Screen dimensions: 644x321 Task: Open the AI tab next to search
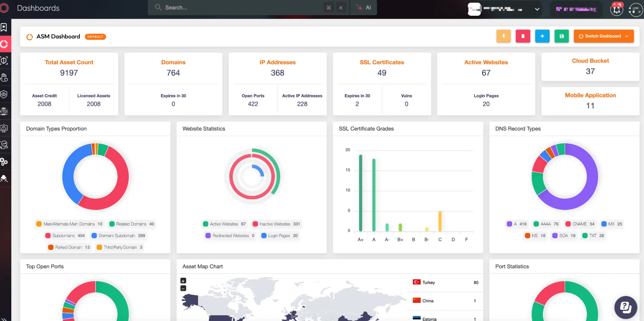click(x=364, y=8)
